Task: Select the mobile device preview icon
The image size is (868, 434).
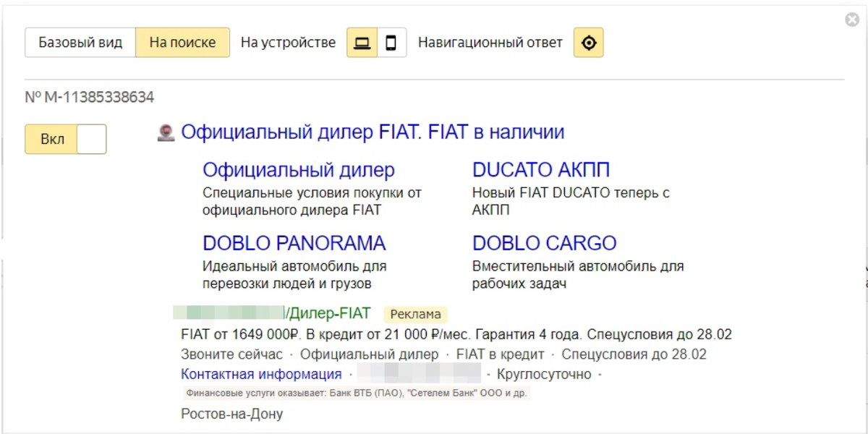Action: click(x=391, y=43)
